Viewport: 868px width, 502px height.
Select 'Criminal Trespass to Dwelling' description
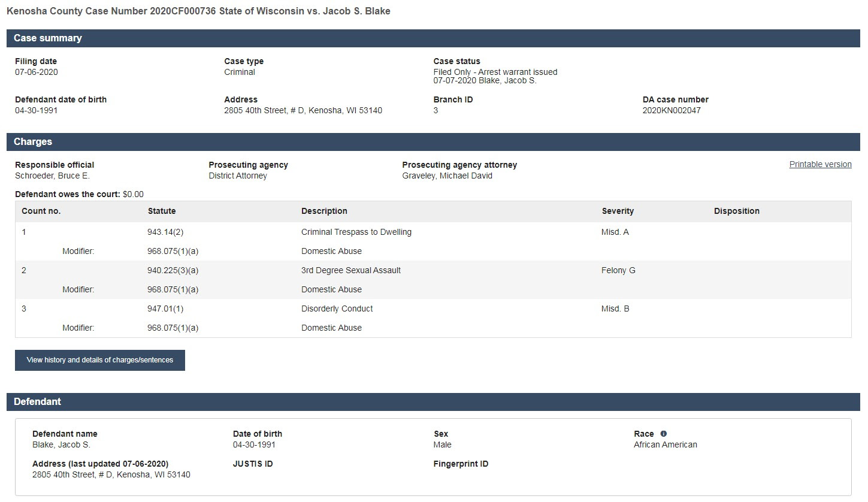pyautogui.click(x=356, y=232)
